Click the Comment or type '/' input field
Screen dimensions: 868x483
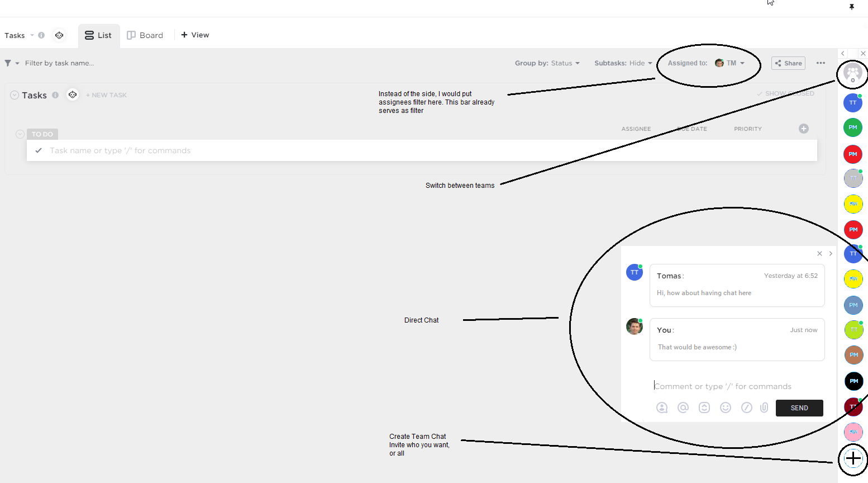723,386
